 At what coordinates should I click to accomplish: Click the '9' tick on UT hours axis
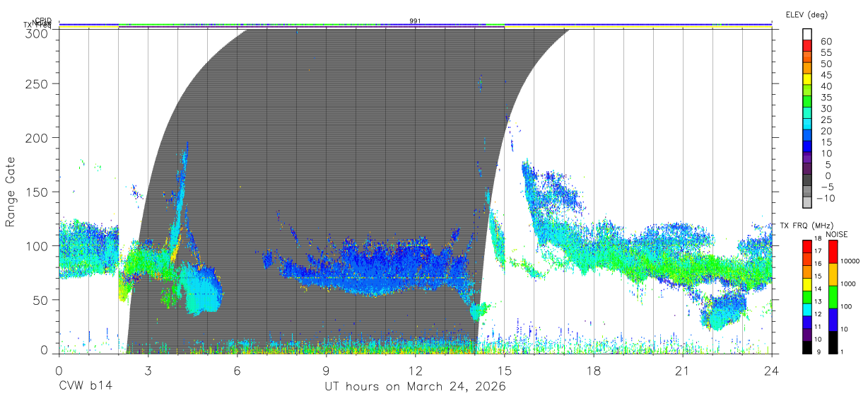pos(326,370)
